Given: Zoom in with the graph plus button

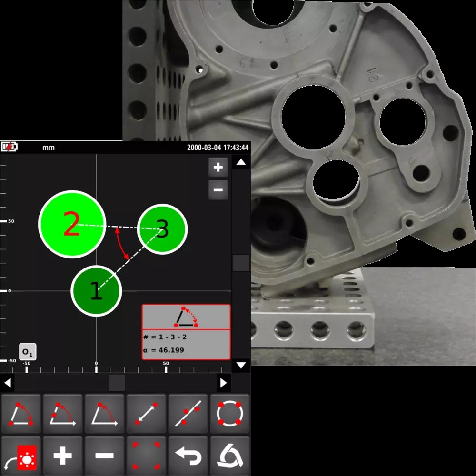Looking at the screenshot, I should [218, 167].
